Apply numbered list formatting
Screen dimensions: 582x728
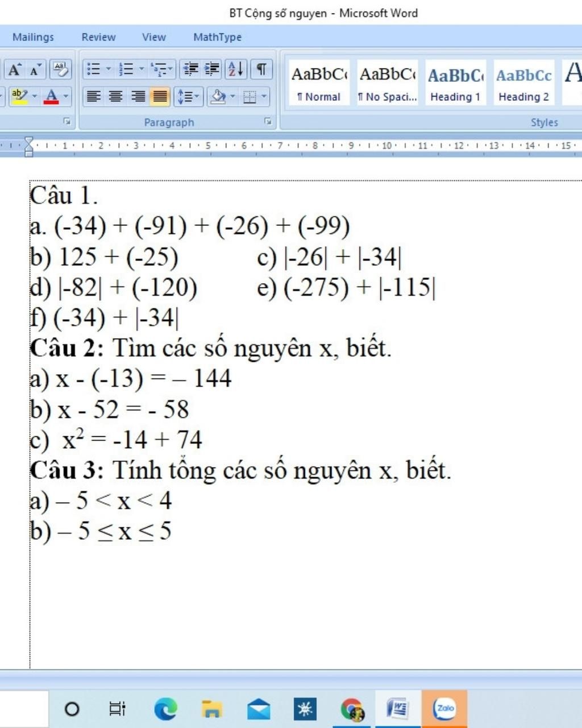point(126,69)
